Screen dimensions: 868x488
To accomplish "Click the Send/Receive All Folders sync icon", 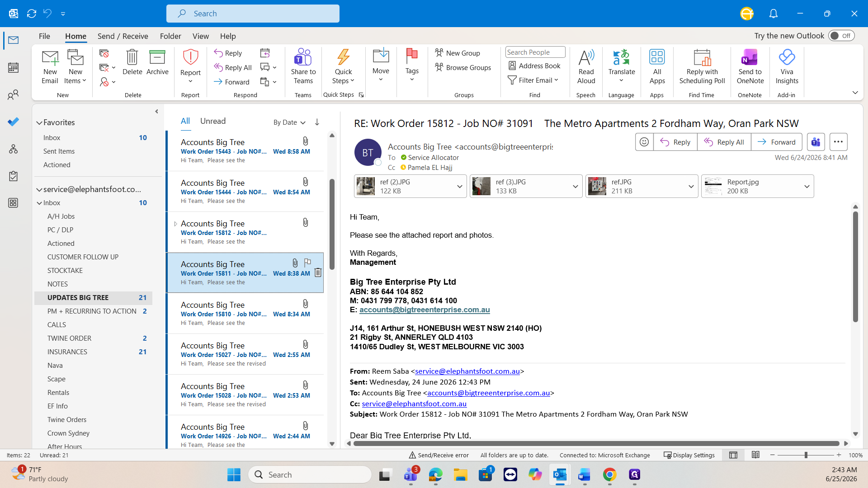I will tap(32, 14).
